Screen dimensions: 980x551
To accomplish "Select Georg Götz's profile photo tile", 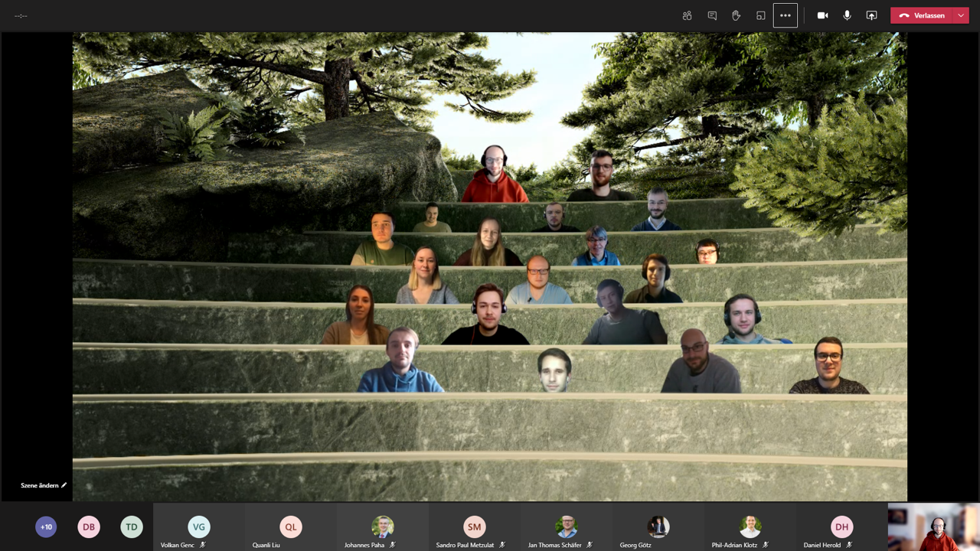I will coord(658,527).
